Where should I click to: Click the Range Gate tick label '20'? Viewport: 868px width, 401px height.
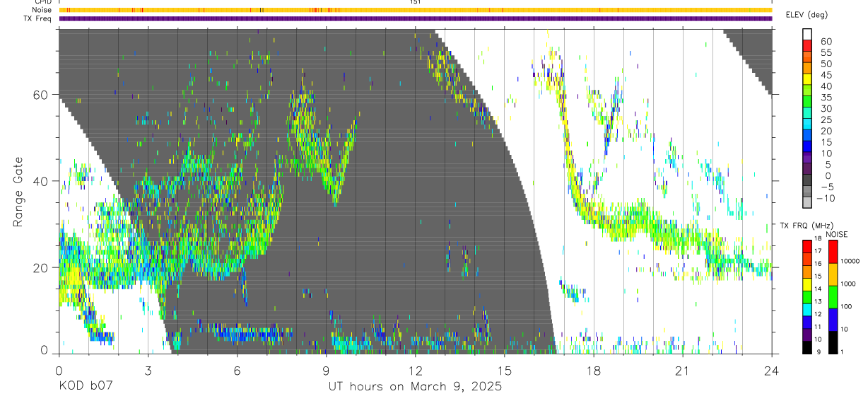pyautogui.click(x=42, y=268)
